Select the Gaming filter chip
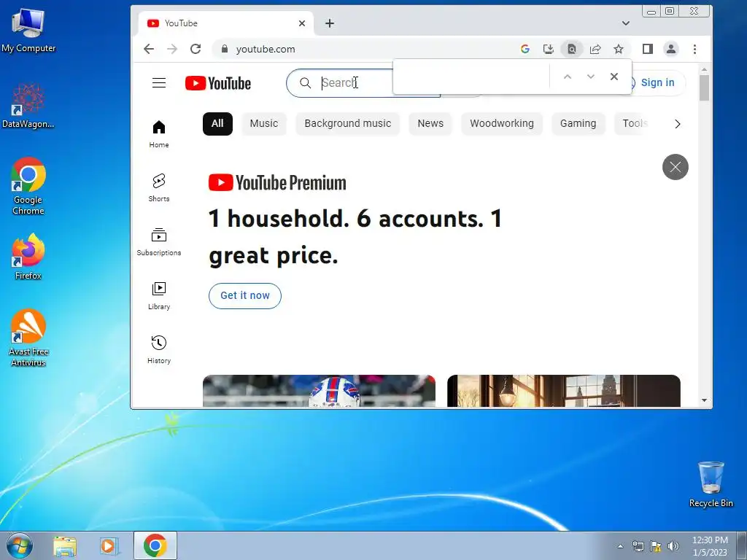The width and height of the screenshot is (747, 560). pyautogui.click(x=578, y=124)
